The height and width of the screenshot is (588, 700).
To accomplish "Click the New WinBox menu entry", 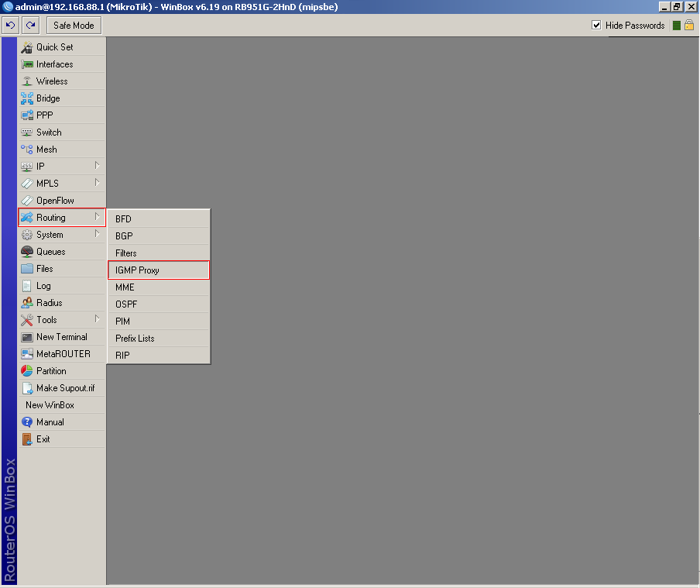I will tap(62, 405).
